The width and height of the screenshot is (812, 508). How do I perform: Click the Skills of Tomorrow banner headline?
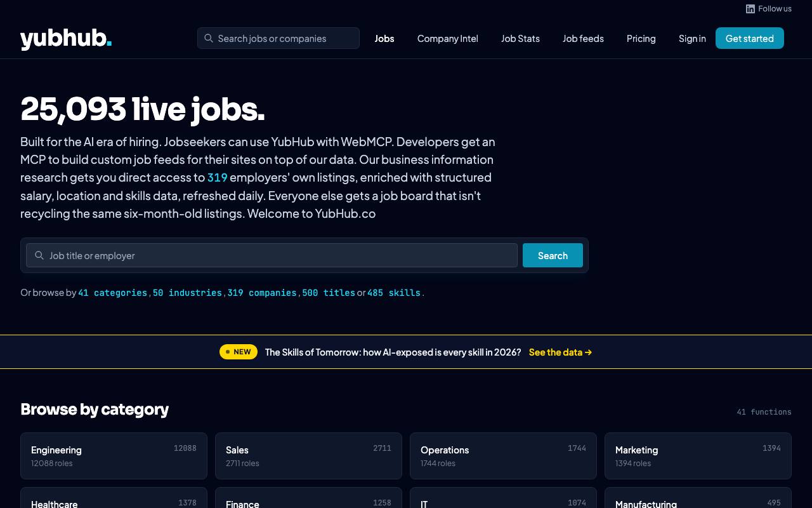[x=393, y=352]
